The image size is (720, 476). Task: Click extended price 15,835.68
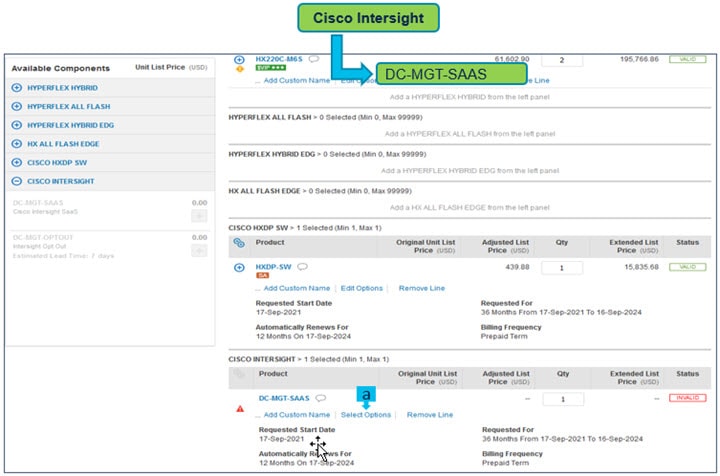pos(641,267)
